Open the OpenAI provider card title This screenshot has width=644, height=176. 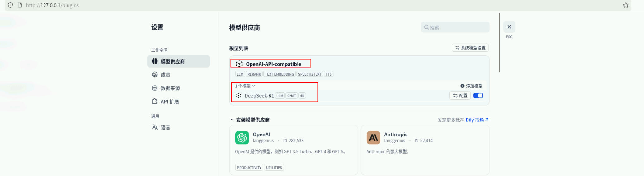pos(261,134)
